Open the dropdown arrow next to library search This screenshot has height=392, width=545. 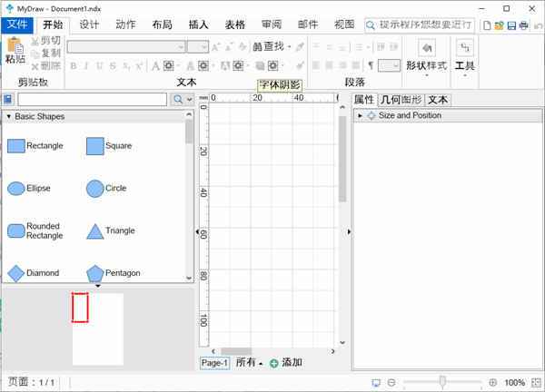click(x=190, y=100)
